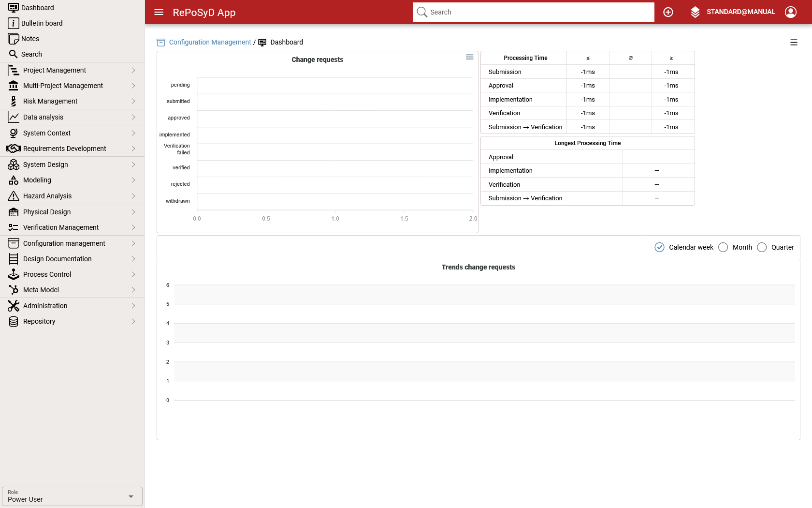Click the Repository database icon
Screen dimensions: 812x508
(14, 321)
